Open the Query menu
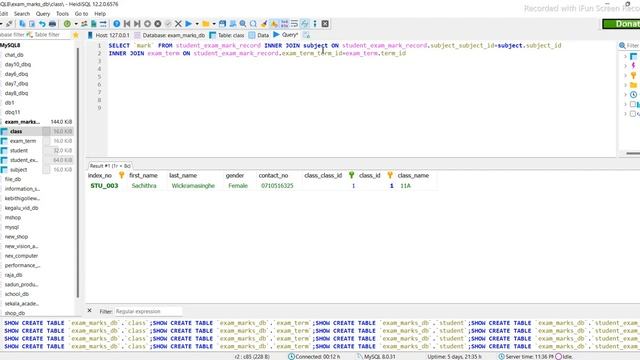This screenshot has height=360, width=640. (x=42, y=13)
